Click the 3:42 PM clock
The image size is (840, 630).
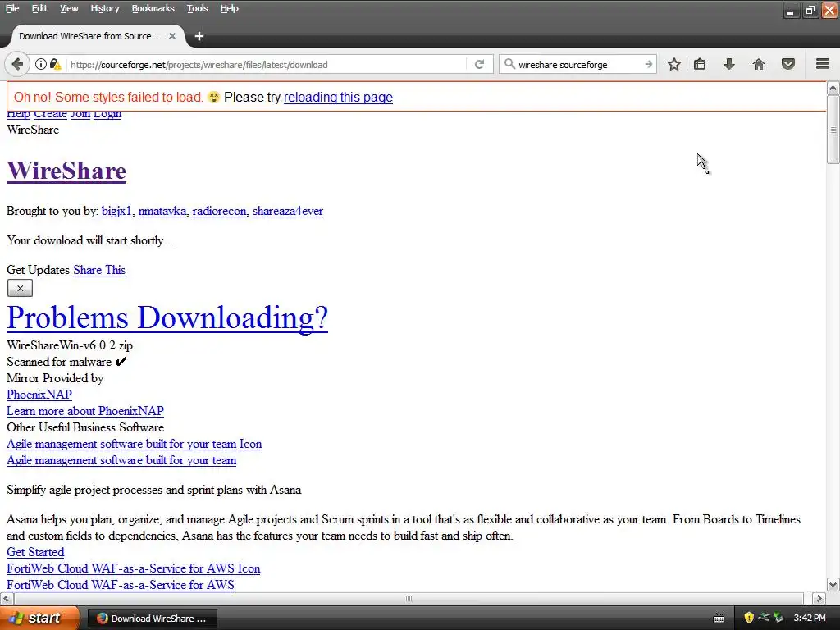pyautogui.click(x=810, y=618)
